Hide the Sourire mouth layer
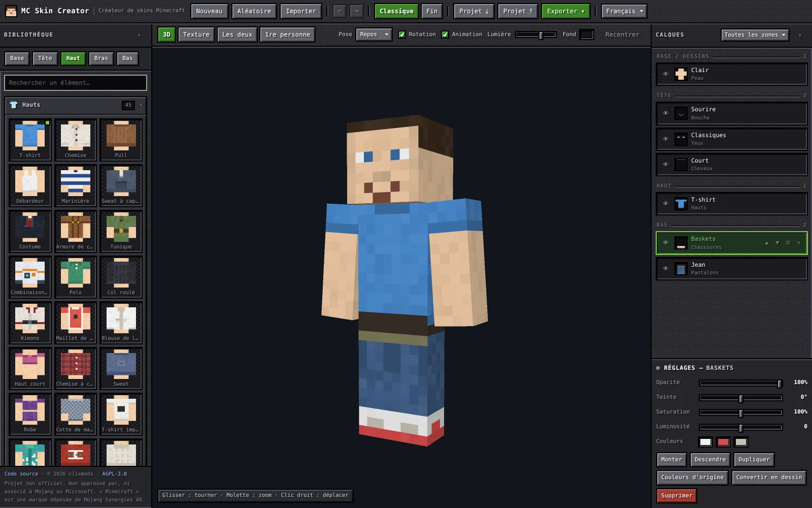The width and height of the screenshot is (812, 508). click(x=665, y=113)
